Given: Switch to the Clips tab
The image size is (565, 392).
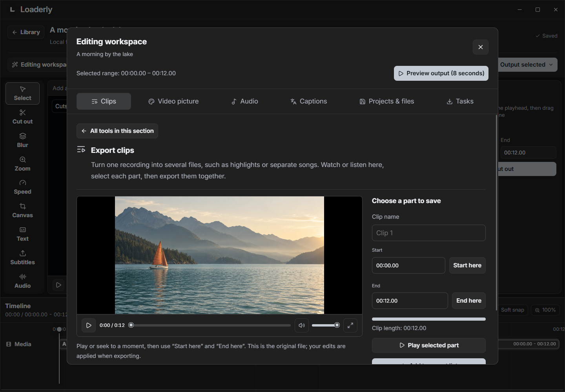Looking at the screenshot, I should pos(104,101).
